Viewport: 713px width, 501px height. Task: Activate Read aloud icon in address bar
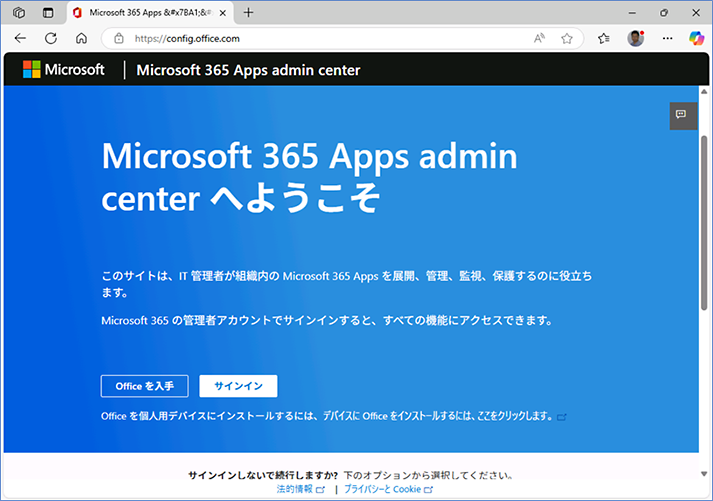pyautogui.click(x=539, y=38)
